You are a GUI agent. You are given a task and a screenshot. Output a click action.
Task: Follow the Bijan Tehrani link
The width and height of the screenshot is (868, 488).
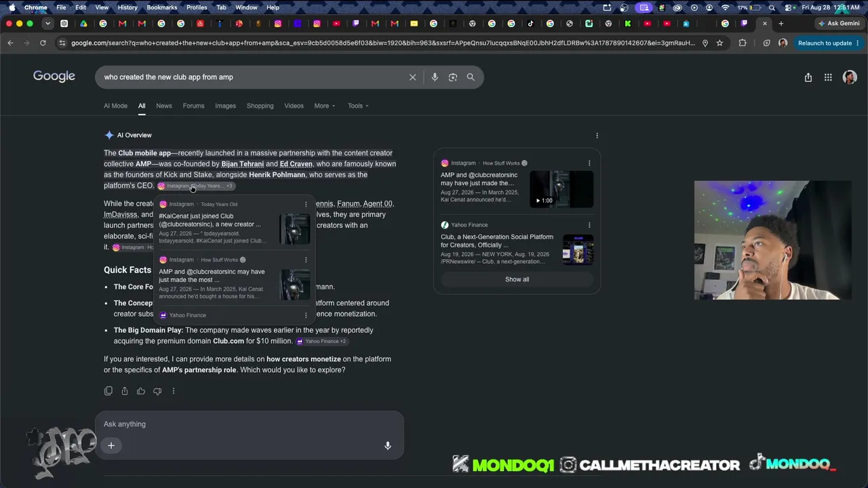click(243, 164)
